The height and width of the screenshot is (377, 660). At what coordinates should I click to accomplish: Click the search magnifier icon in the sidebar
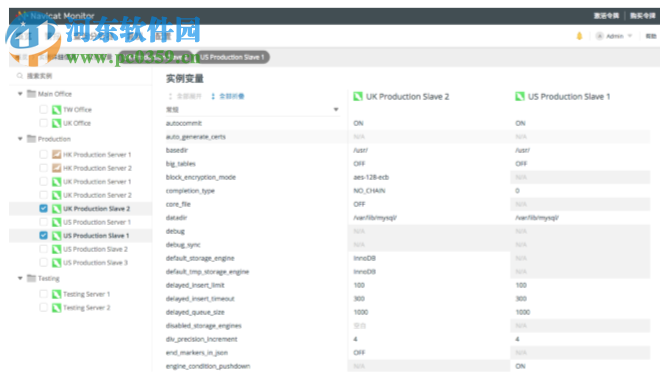[x=20, y=76]
